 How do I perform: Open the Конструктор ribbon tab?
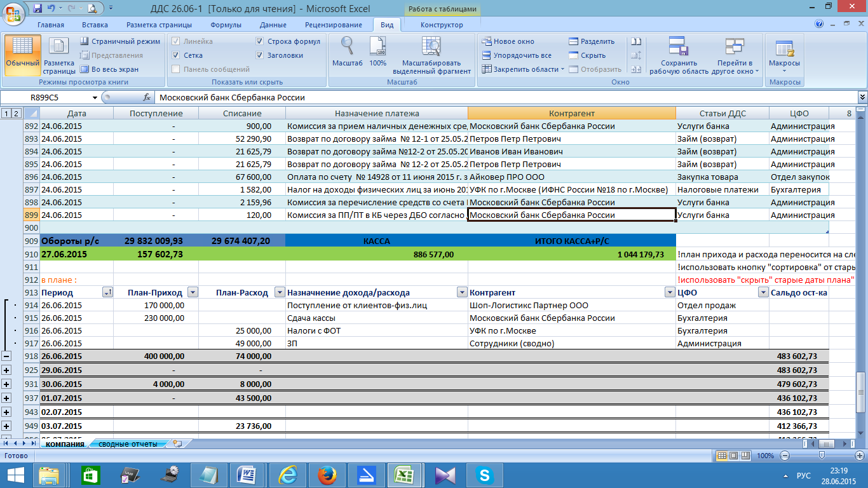tap(442, 25)
